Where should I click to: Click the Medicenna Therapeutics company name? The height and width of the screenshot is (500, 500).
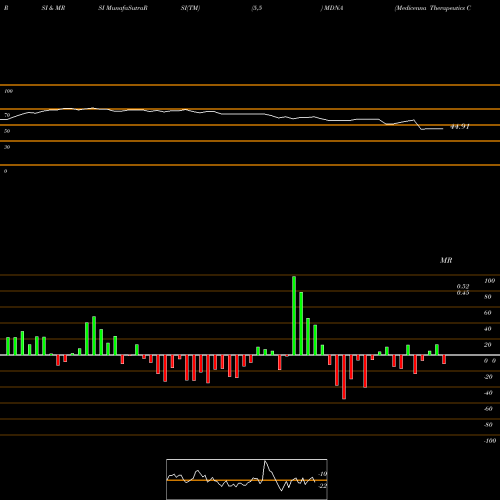[433, 8]
